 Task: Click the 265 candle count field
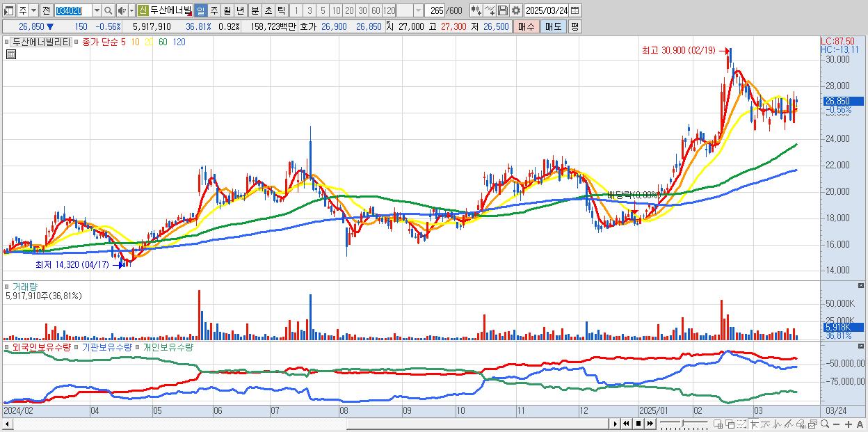[x=435, y=10]
